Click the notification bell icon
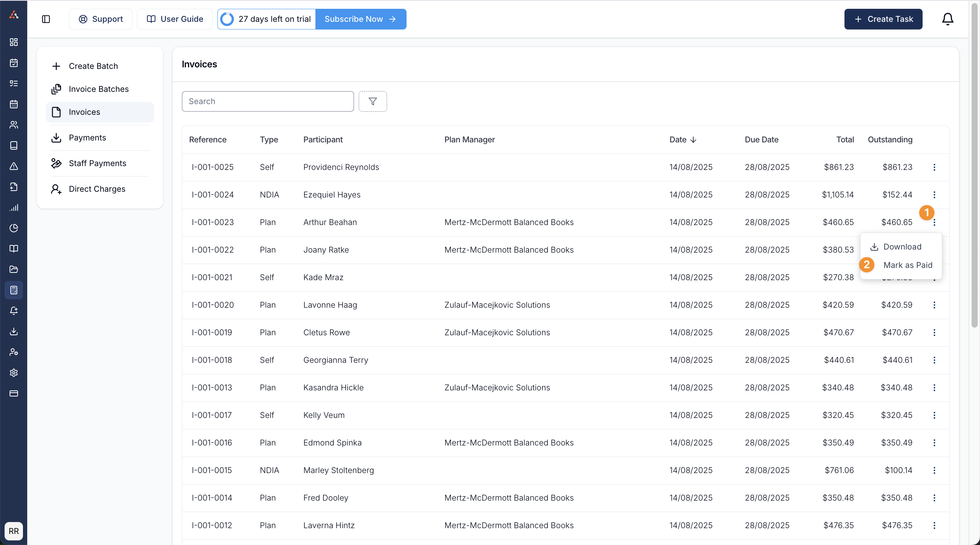This screenshot has height=545, width=980. coord(947,19)
